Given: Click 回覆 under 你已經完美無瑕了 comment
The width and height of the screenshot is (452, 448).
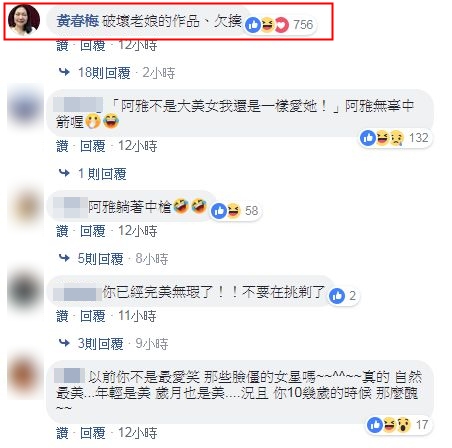Looking at the screenshot, I should 93,316.
